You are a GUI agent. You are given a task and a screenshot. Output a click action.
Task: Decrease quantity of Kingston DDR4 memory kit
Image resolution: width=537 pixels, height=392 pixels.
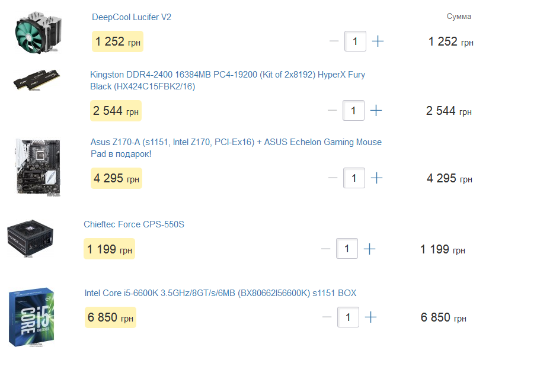click(332, 111)
